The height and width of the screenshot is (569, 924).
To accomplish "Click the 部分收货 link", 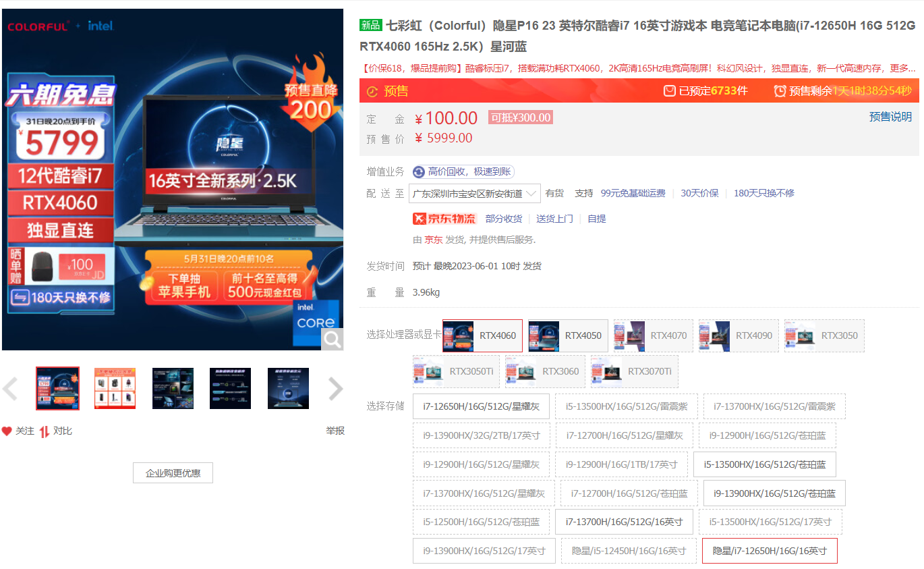I will click(504, 219).
